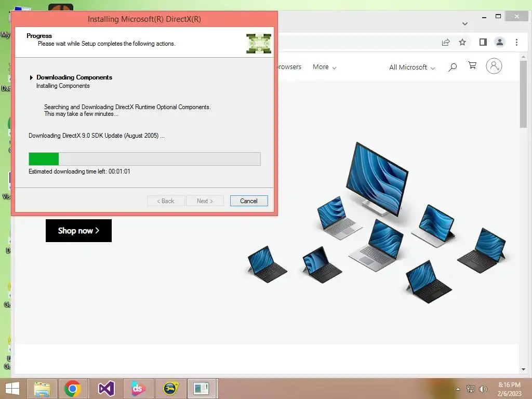The image size is (532, 399).
Task: Click the sign-in account avatar icon
Action: 494,66
